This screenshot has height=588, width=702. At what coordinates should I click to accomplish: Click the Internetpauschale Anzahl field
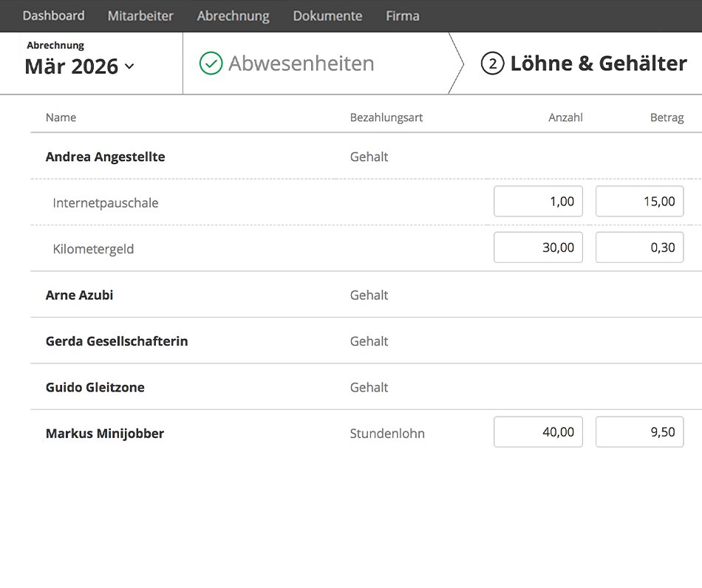tap(538, 202)
